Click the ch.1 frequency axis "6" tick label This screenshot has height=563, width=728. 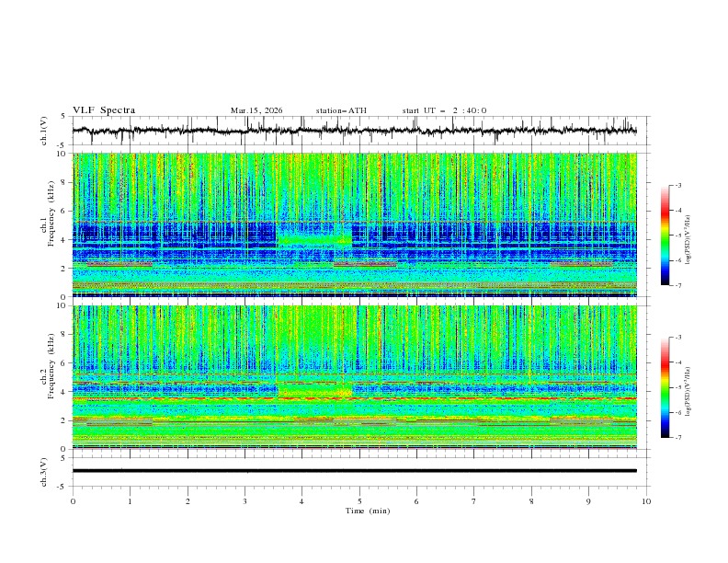[x=64, y=212]
